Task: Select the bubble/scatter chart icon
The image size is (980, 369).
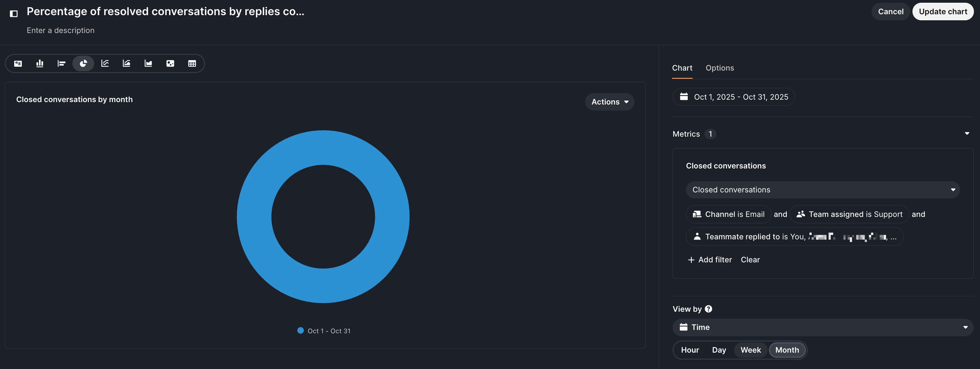Action: pos(170,64)
